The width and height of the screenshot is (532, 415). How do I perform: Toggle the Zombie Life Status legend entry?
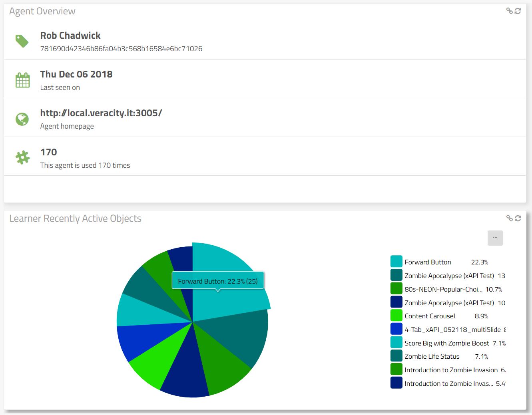[x=432, y=356]
